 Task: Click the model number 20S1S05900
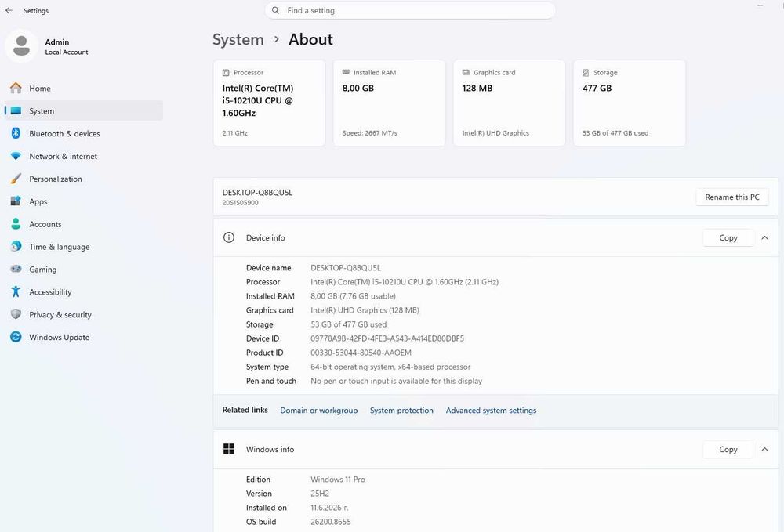[x=241, y=203]
